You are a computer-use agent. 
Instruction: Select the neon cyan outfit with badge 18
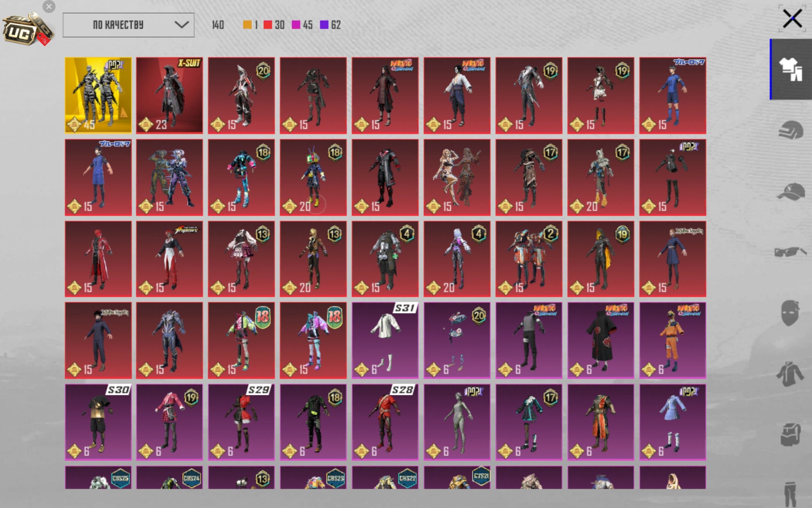pos(241,177)
